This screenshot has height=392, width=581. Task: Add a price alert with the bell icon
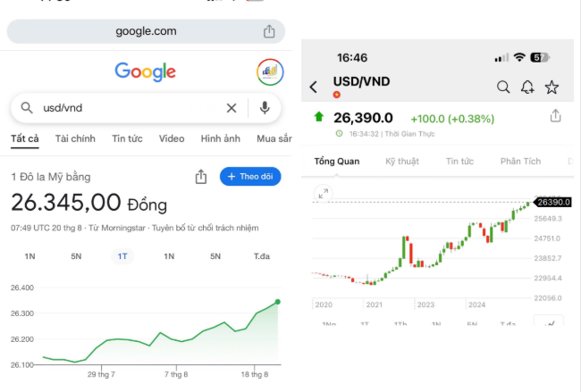[x=527, y=87]
